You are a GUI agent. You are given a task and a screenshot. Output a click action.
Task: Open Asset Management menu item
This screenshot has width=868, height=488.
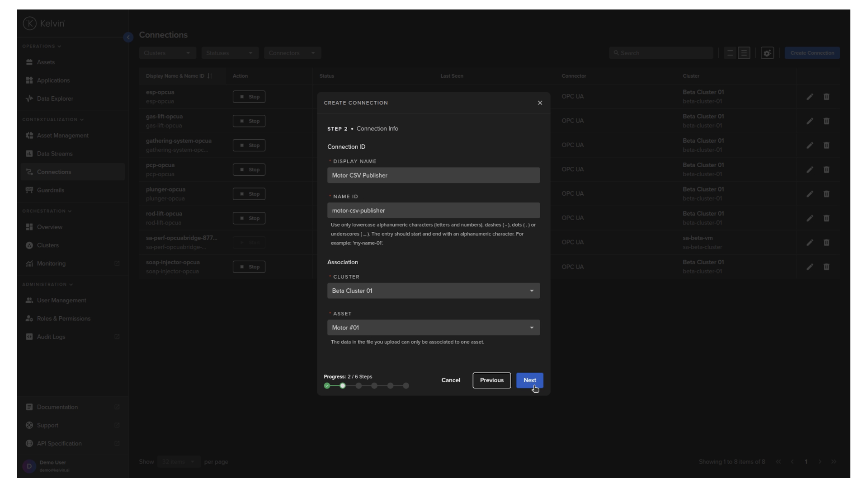[x=62, y=136]
